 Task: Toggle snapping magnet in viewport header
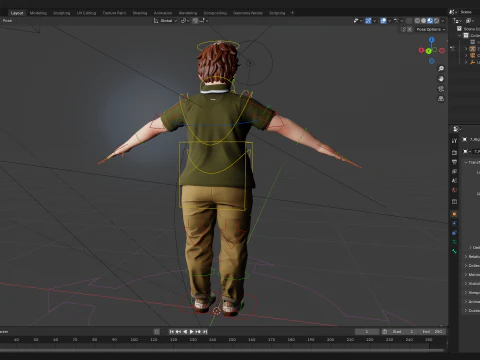point(195,21)
